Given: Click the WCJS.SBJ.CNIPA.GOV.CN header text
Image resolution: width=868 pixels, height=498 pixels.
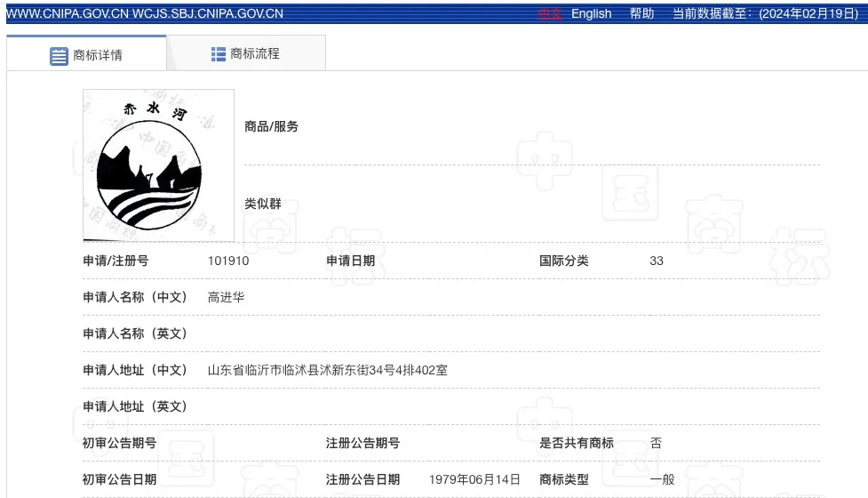Looking at the screenshot, I should click(x=208, y=14).
